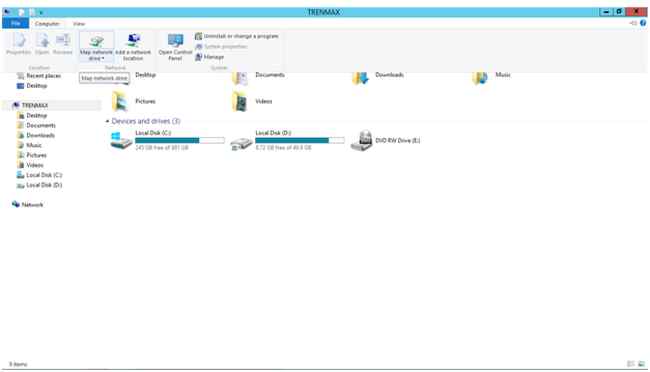650x372 pixels.
Task: Click the DVD RW Drive (E:) icon
Action: point(361,141)
